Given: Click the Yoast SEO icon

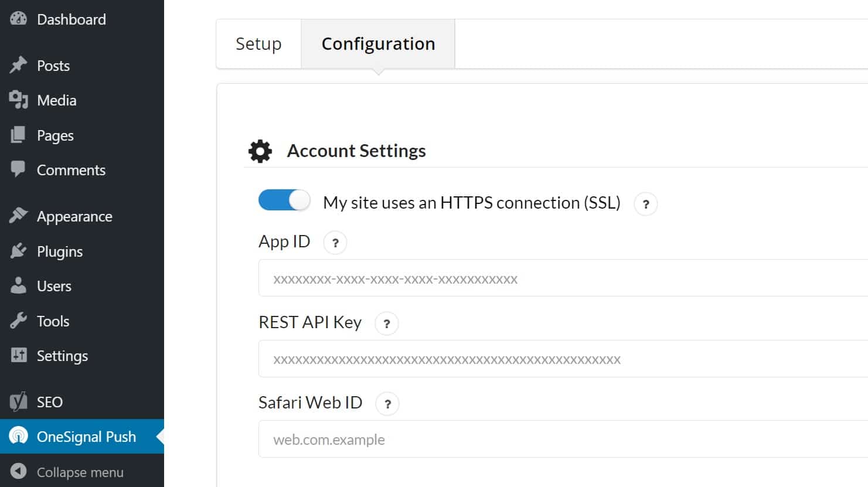Looking at the screenshot, I should coord(19,401).
